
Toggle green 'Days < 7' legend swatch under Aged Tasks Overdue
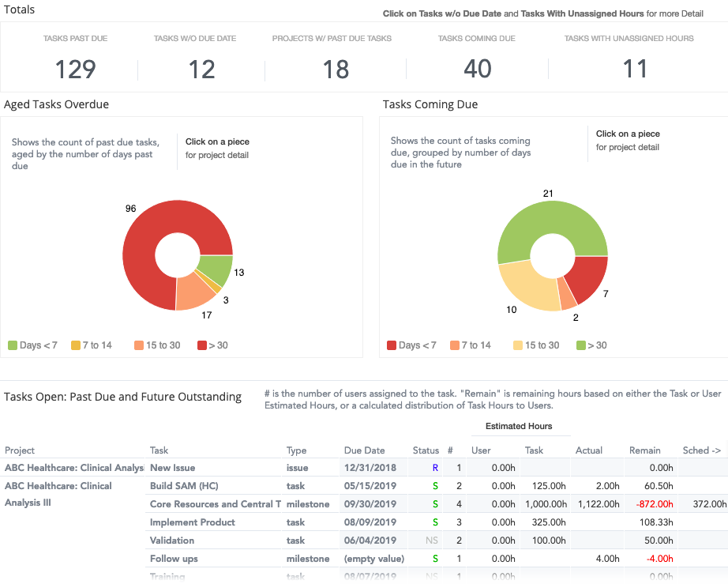pos(13,345)
